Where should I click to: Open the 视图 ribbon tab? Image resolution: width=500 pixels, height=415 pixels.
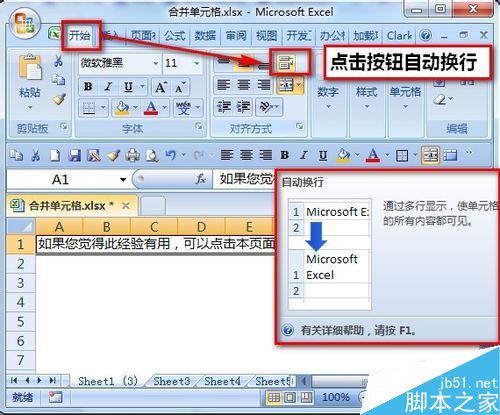[x=266, y=35]
